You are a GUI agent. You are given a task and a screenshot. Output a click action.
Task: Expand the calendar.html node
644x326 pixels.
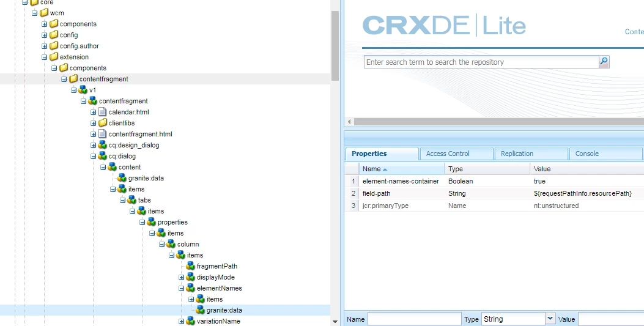pyautogui.click(x=93, y=112)
